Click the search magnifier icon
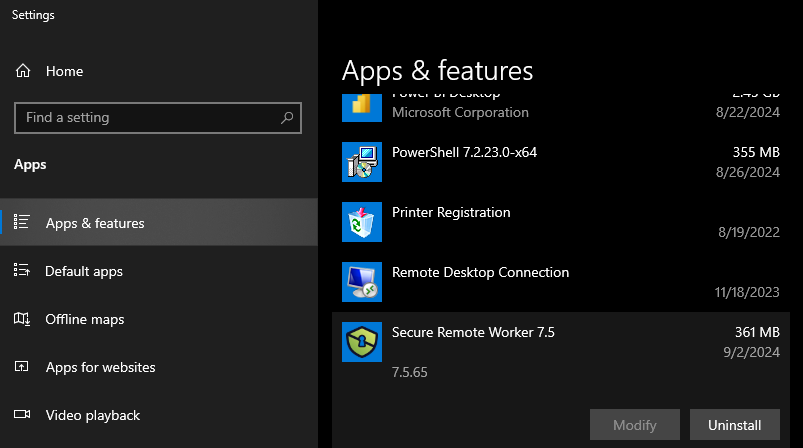This screenshot has height=448, width=803. point(287,118)
